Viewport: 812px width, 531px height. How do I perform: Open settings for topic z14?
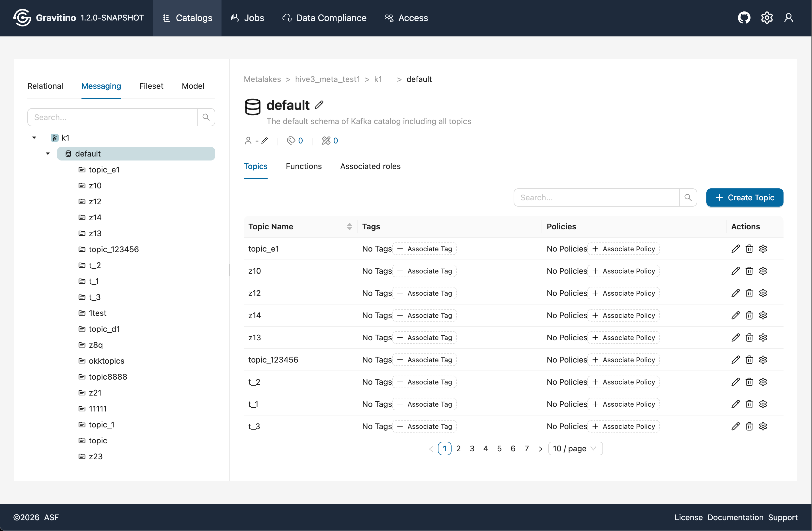tap(763, 315)
